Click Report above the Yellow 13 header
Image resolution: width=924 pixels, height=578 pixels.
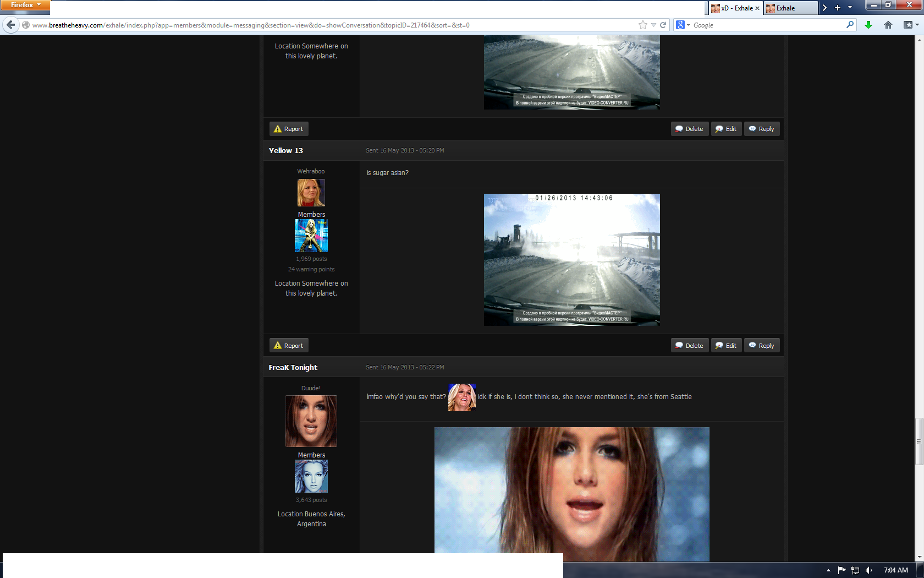(289, 129)
